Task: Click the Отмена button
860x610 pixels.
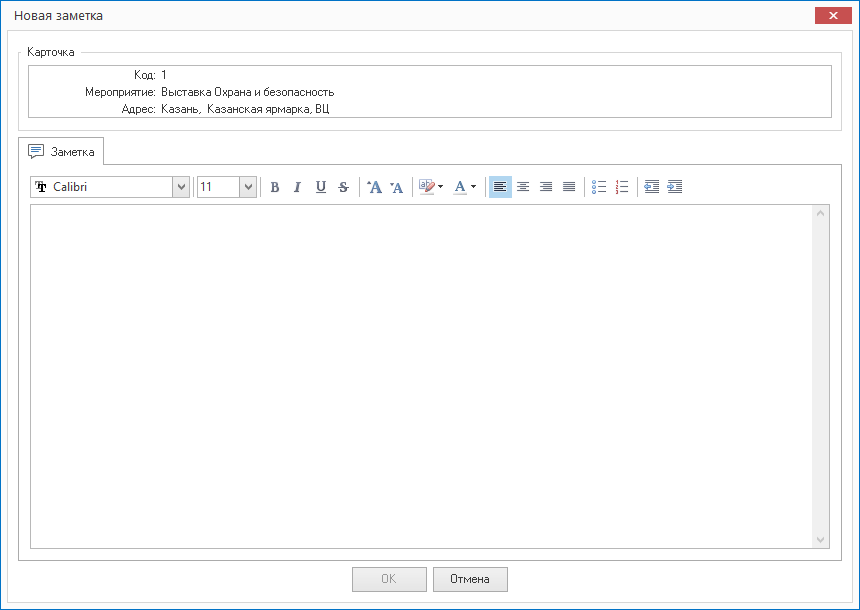Action: [470, 579]
